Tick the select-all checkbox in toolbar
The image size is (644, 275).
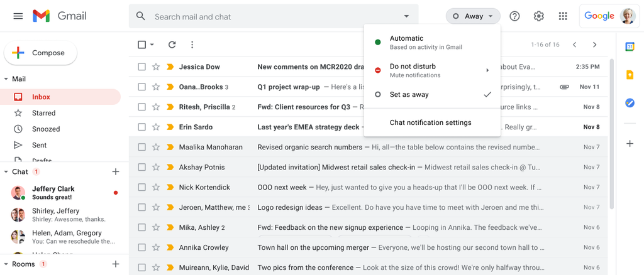[x=142, y=45]
